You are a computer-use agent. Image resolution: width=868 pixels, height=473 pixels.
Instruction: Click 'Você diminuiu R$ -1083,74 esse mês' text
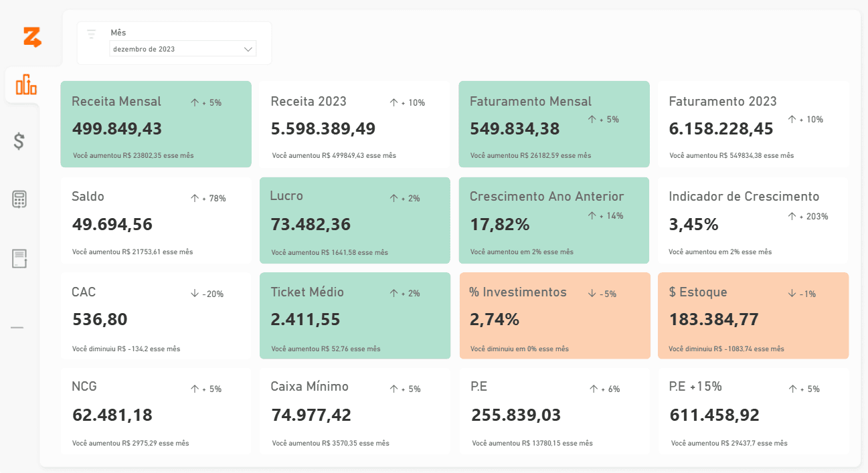[x=727, y=349]
